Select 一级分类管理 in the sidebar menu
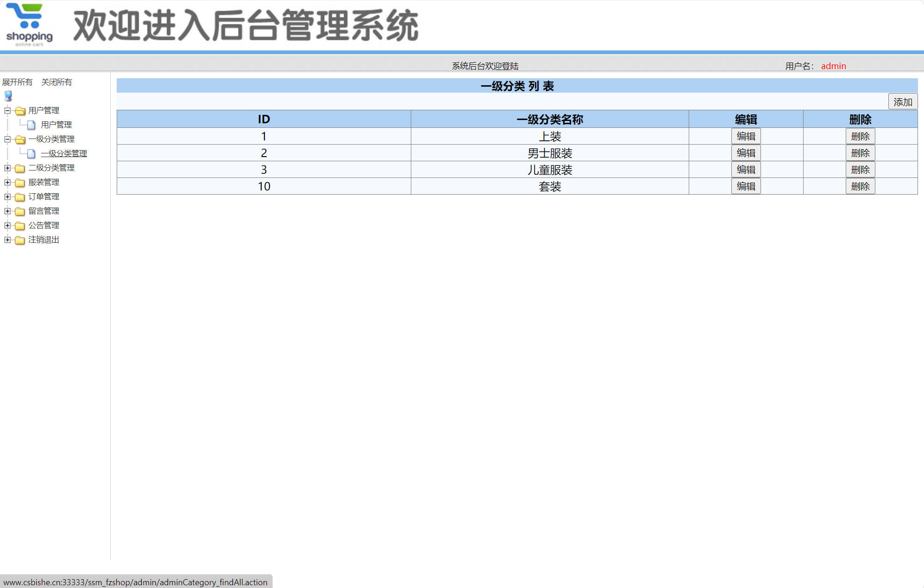This screenshot has width=924, height=588. [x=63, y=153]
